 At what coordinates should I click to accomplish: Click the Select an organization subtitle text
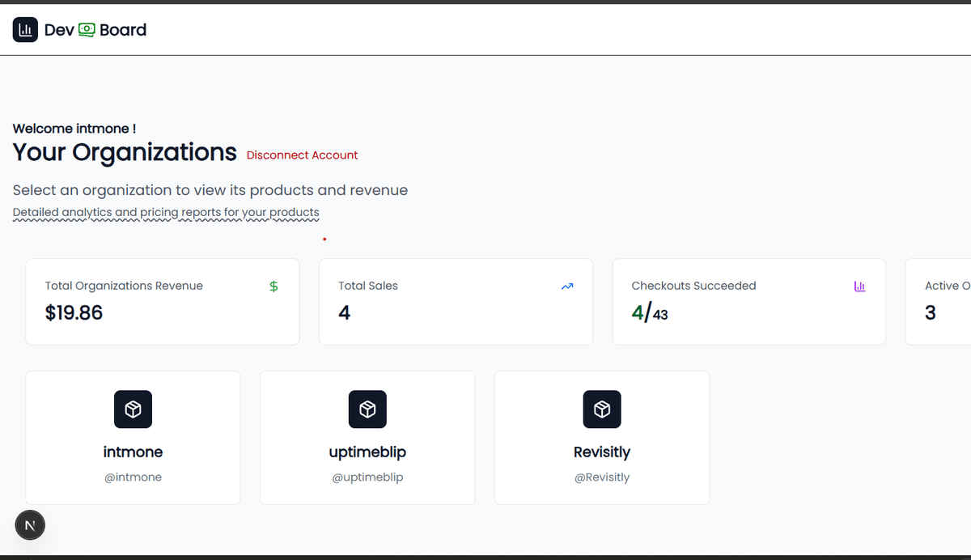coord(210,190)
